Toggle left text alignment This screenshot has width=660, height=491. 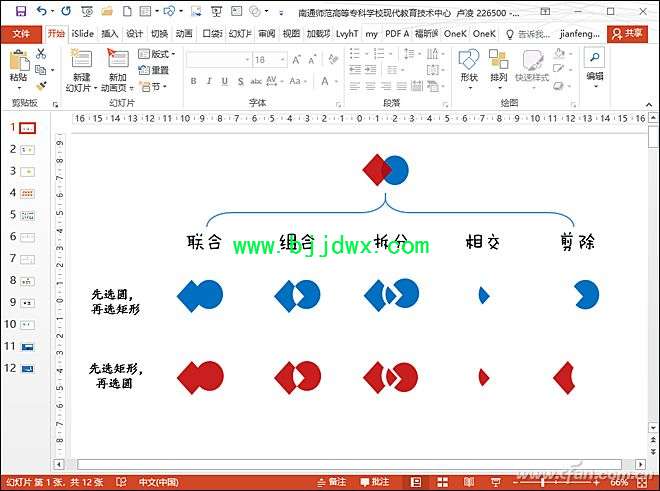[355, 86]
